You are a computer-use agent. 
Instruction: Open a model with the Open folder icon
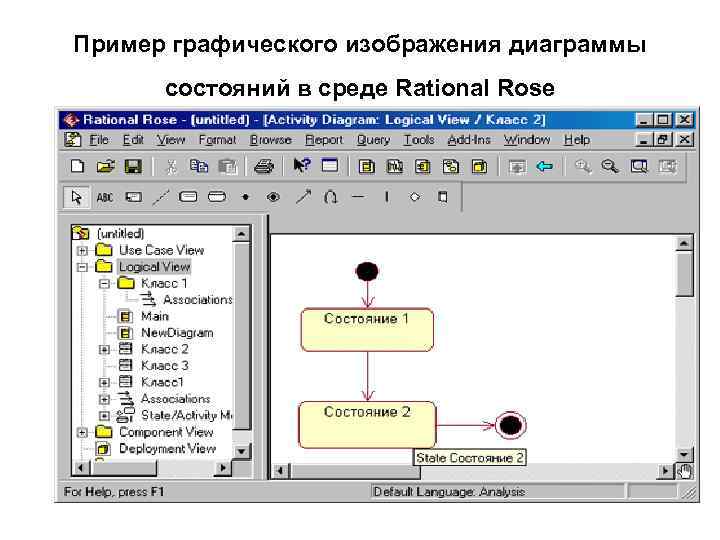pyautogui.click(x=106, y=166)
